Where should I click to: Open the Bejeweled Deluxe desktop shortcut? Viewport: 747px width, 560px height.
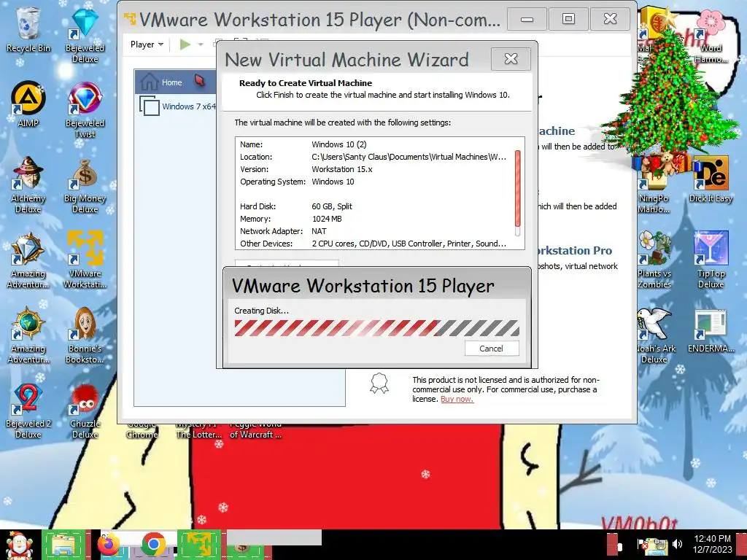[x=85, y=34]
